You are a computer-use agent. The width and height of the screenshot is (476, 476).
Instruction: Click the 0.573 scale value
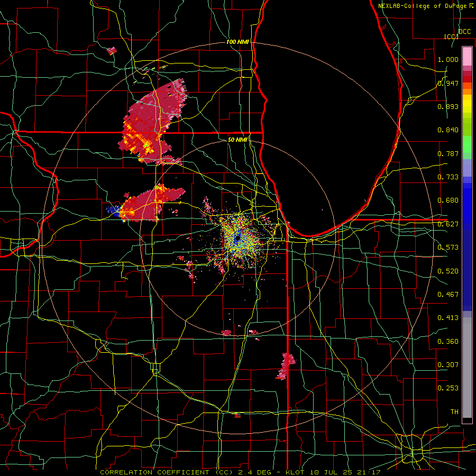click(x=448, y=248)
